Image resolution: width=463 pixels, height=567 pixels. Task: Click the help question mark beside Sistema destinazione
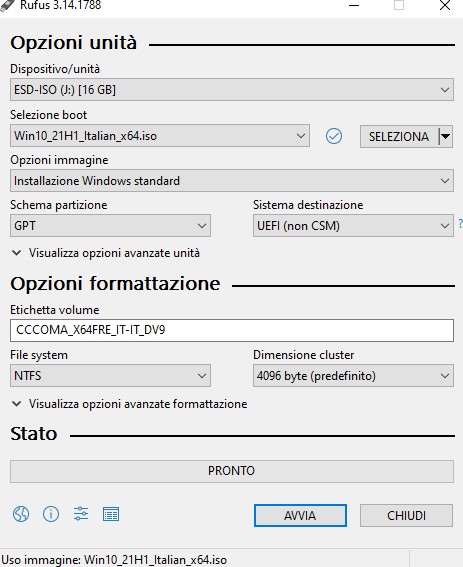tap(460, 224)
